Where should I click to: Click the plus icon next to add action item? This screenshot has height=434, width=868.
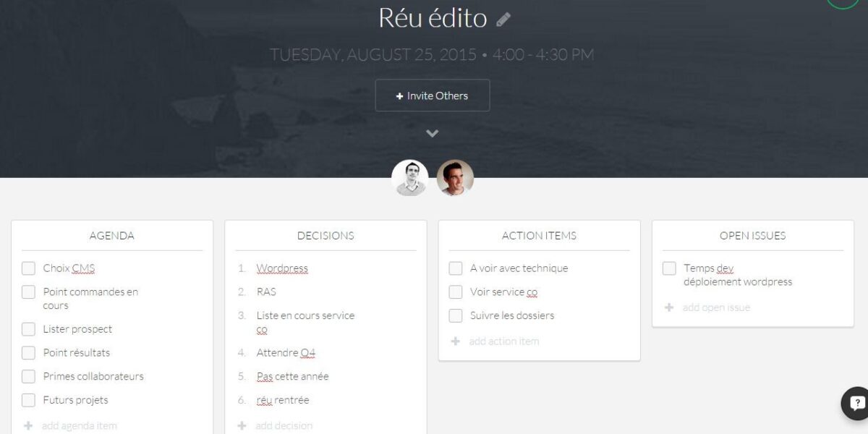[x=456, y=341]
